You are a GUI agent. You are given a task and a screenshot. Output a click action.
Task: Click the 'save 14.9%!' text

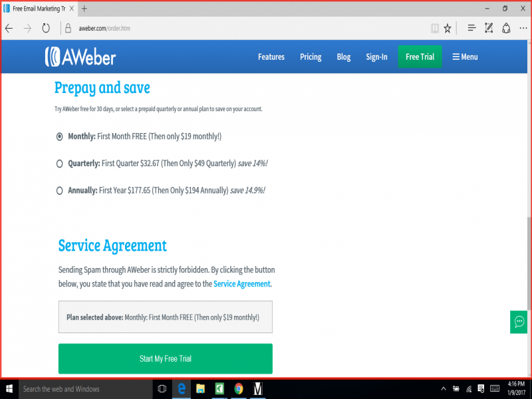point(247,190)
